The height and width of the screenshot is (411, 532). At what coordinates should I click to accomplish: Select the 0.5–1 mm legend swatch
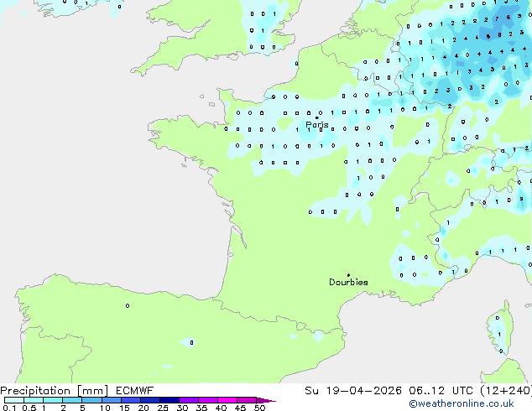34,400
